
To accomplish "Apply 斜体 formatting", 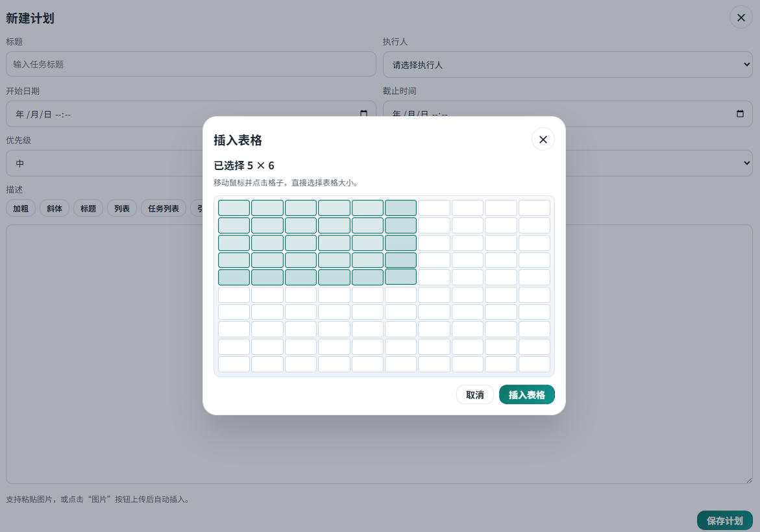I will [55, 208].
